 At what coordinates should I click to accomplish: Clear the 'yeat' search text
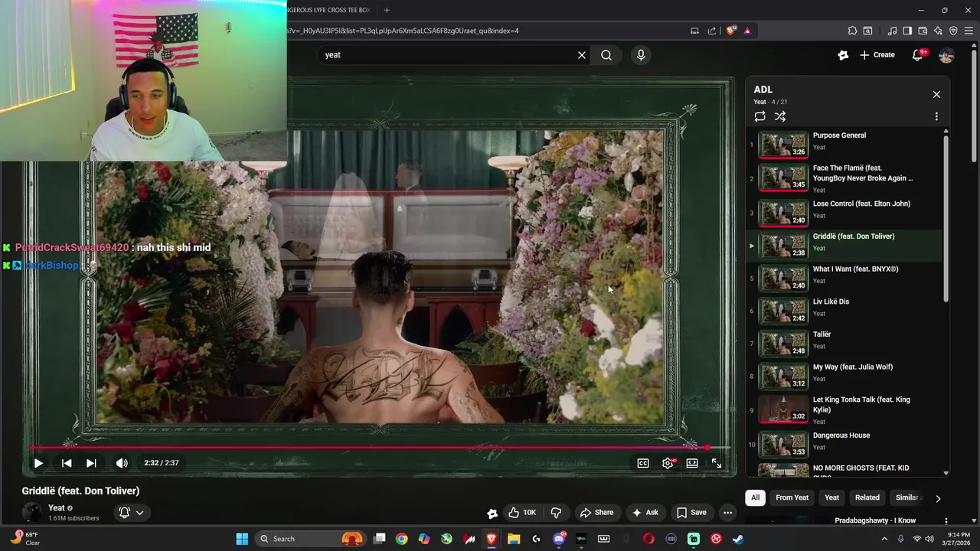(x=582, y=55)
